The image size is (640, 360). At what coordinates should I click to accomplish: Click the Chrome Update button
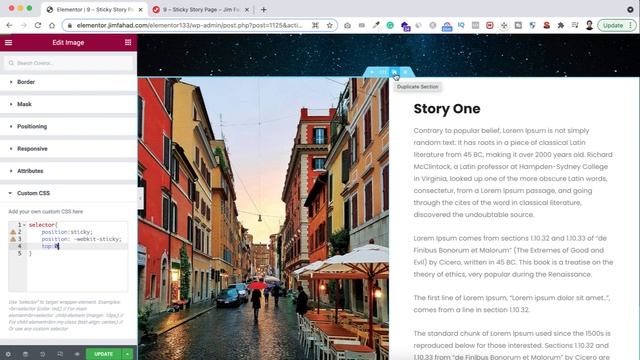pyautogui.click(x=613, y=25)
